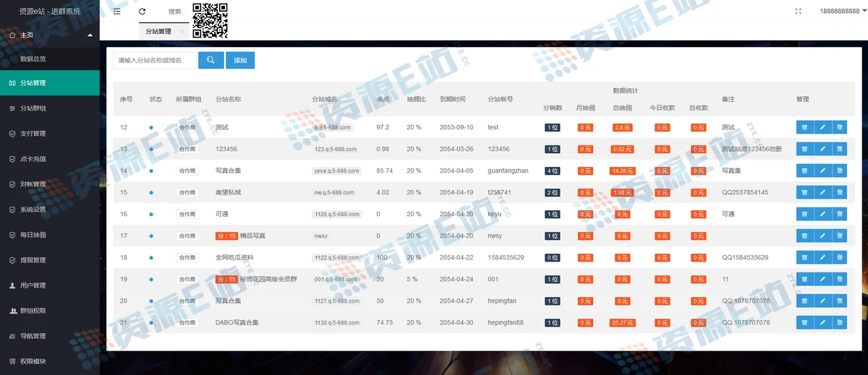Click the sub-site name search input field

point(154,60)
